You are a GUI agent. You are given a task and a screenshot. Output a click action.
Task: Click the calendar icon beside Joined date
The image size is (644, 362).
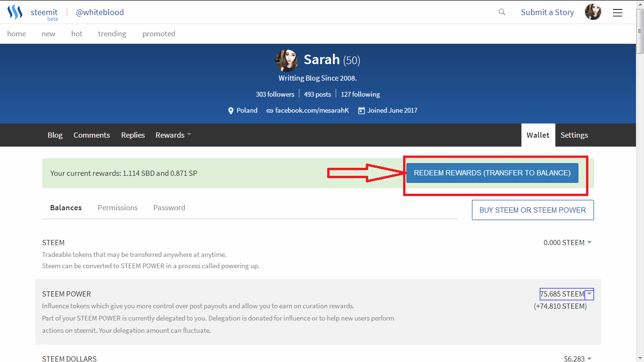362,111
